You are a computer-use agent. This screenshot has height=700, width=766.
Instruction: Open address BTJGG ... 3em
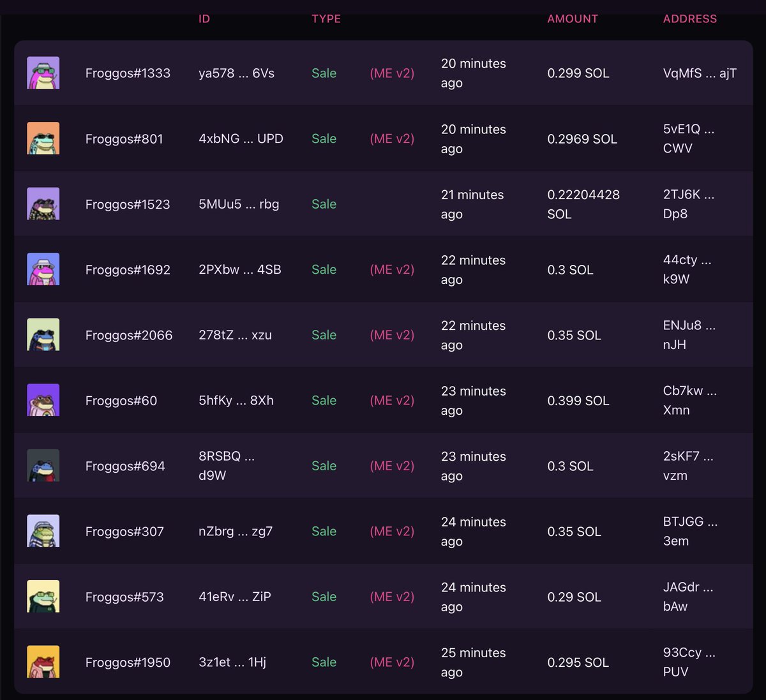pyautogui.click(x=691, y=531)
